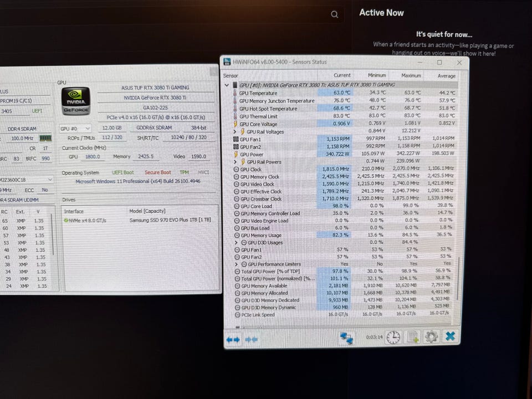Viewport: 532px width, 399px height.
Task: Select the GPU Bus Load row
Action: [x=344, y=228]
